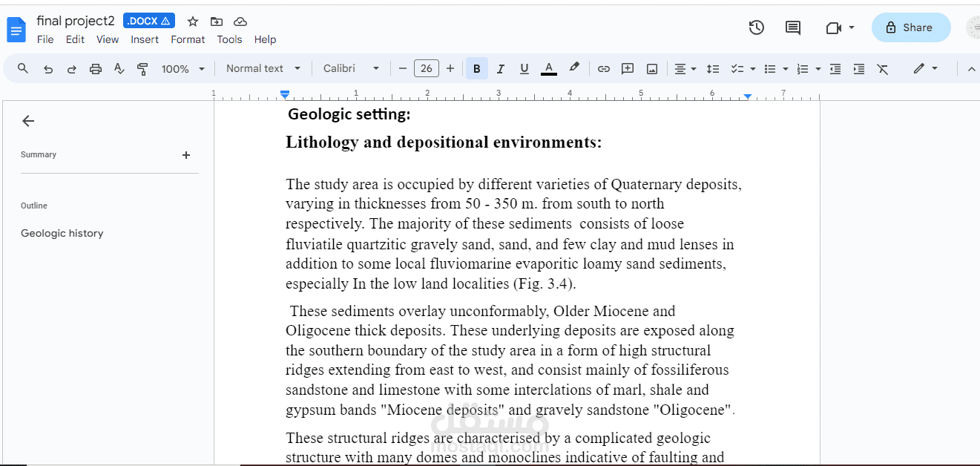Open the Edit menu
Image resolution: width=980 pixels, height=466 pixels.
(75, 39)
